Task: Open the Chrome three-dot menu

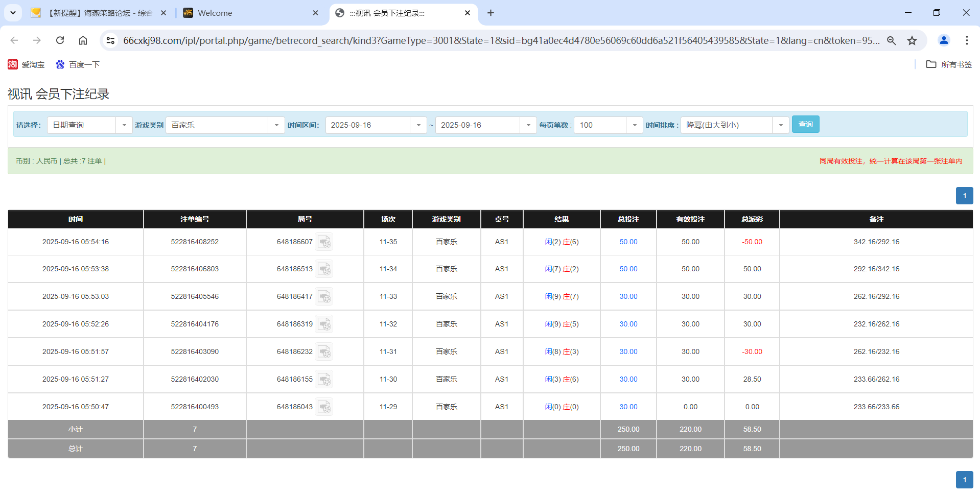Action: point(967,40)
